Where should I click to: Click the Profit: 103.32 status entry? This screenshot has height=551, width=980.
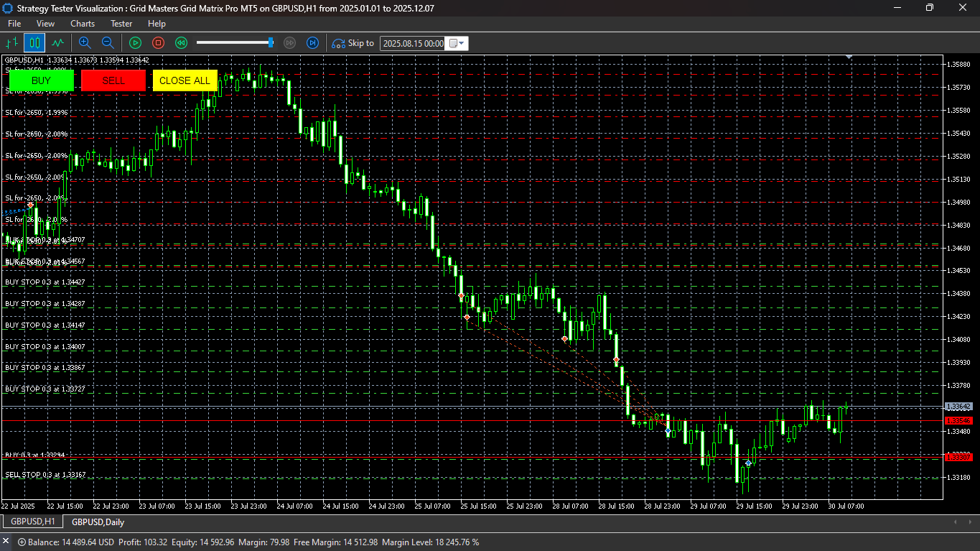(143, 542)
